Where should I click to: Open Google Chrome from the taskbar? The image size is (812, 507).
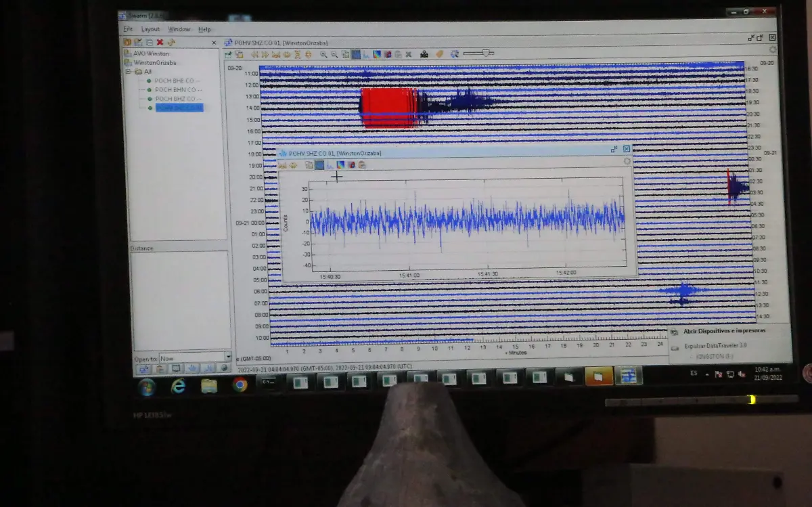(240, 384)
